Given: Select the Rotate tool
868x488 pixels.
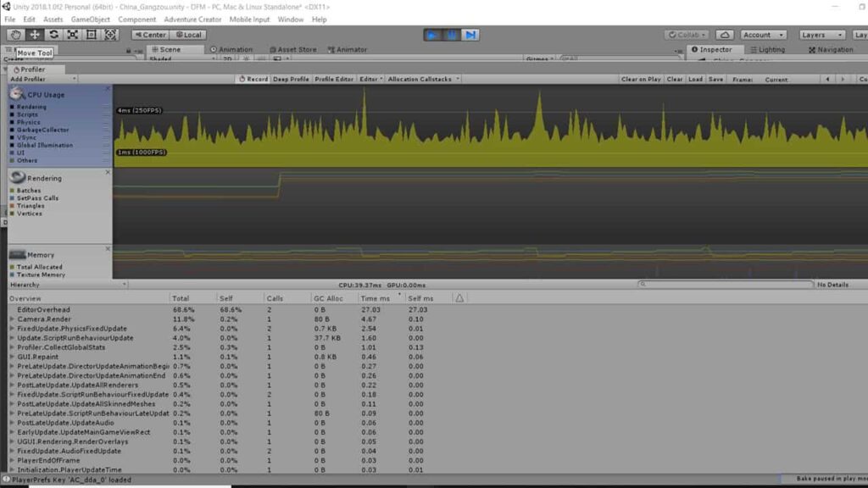Looking at the screenshot, I should point(53,34).
